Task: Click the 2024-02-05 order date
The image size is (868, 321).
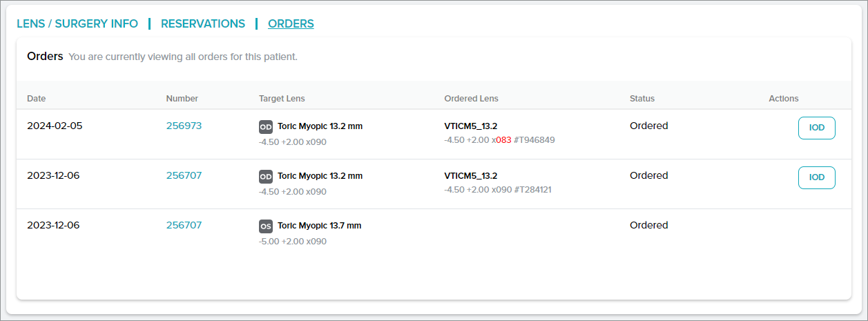Action: [x=55, y=126]
